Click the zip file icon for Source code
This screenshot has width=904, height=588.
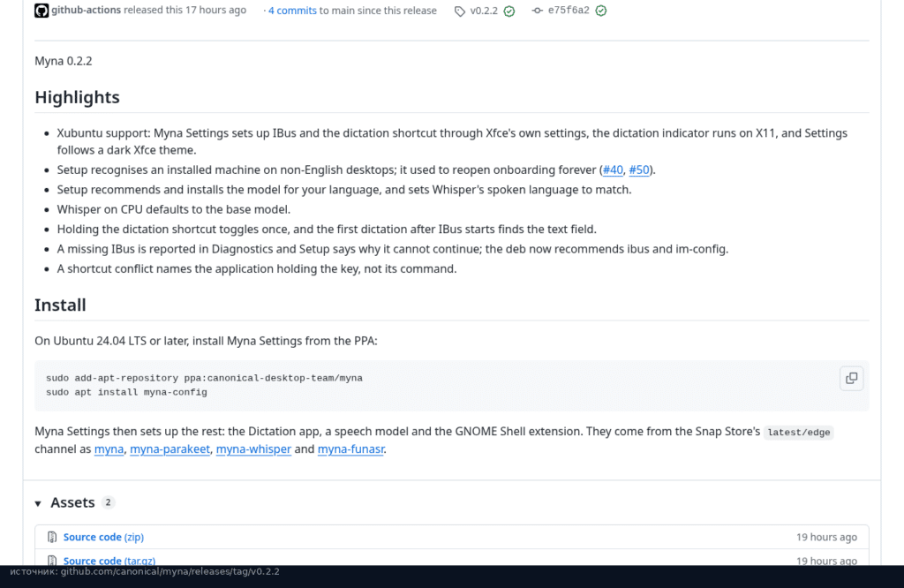[x=52, y=538]
